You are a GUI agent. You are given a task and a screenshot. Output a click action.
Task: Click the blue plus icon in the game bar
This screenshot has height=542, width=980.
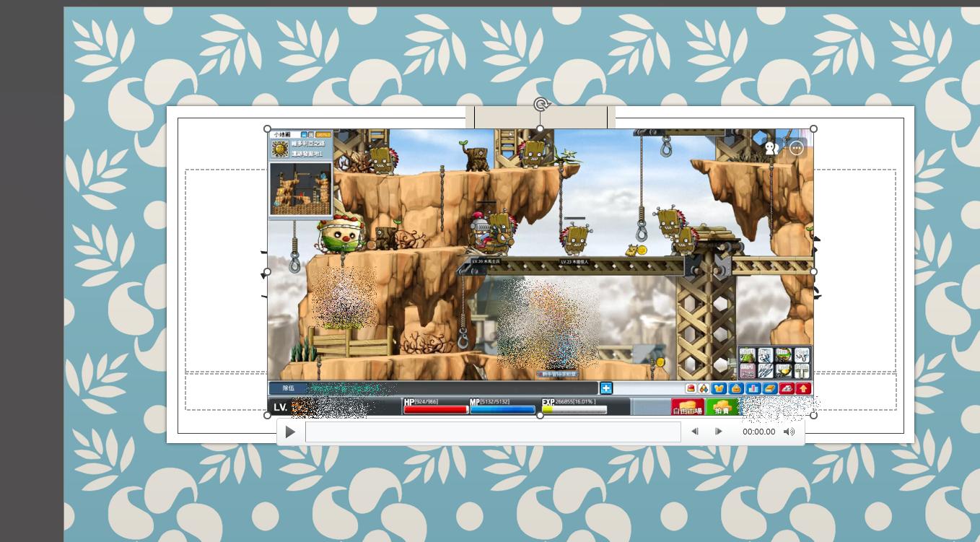pyautogui.click(x=606, y=388)
